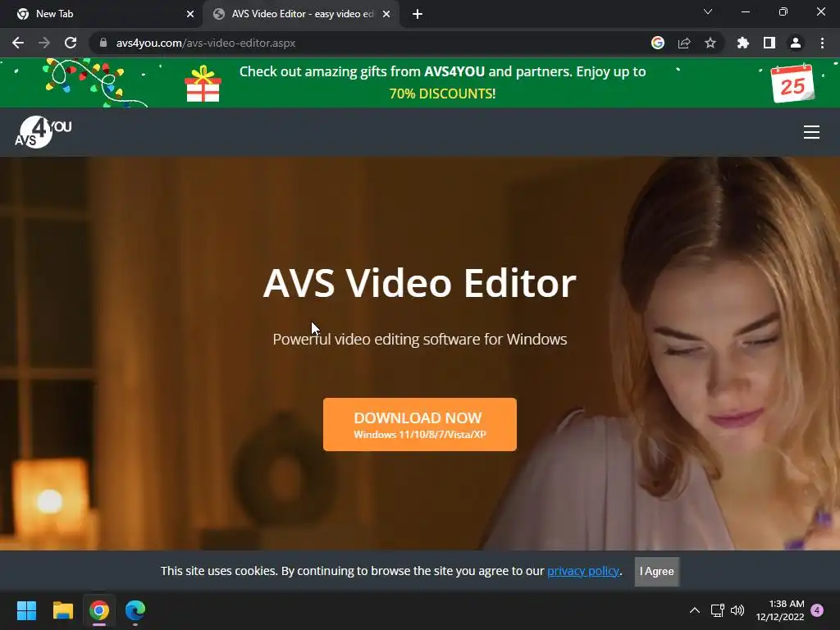840x630 pixels.
Task: Open network status tray icon
Action: coord(717,610)
